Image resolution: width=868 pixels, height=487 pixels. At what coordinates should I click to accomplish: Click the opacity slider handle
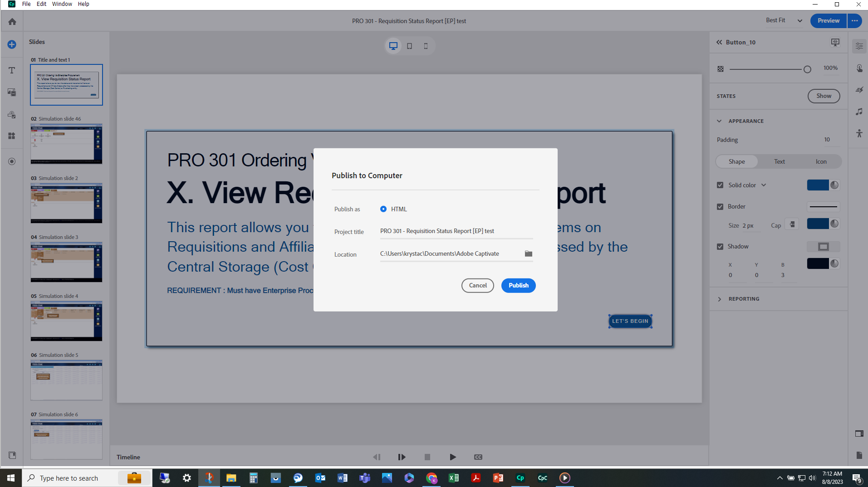click(807, 69)
